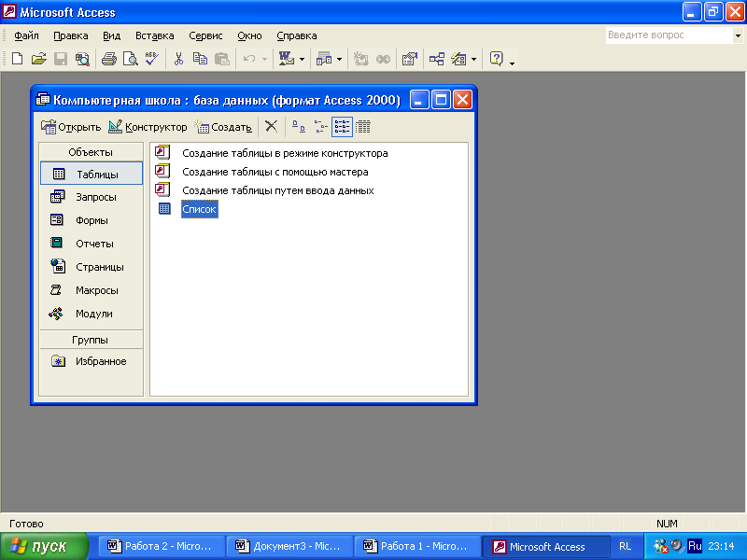
Task: Click the Paste clipboard icon
Action: tap(222, 59)
